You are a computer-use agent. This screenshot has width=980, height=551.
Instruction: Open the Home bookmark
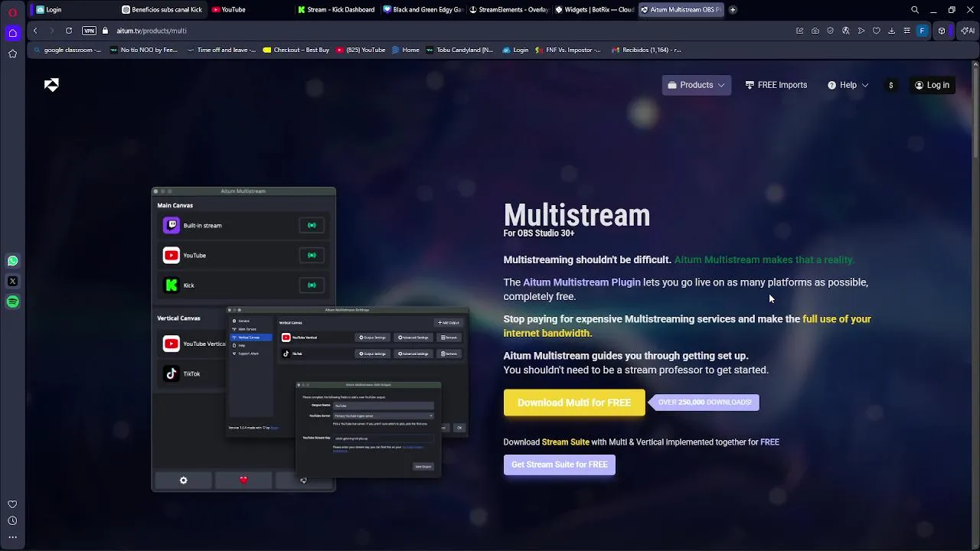click(406, 50)
